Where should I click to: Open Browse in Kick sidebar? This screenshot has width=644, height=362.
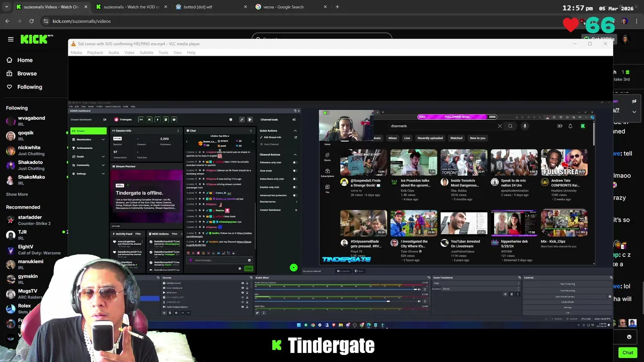(21, 73)
